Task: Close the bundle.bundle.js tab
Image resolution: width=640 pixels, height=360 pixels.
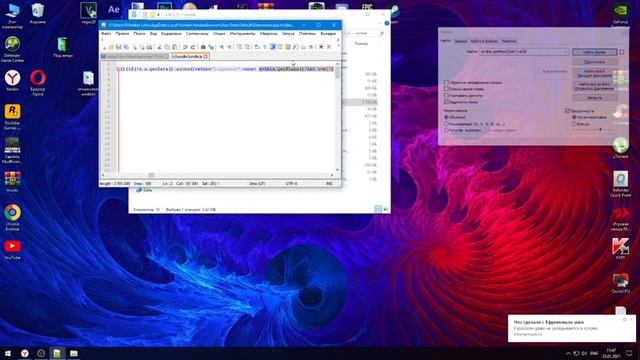Action: click(x=206, y=56)
